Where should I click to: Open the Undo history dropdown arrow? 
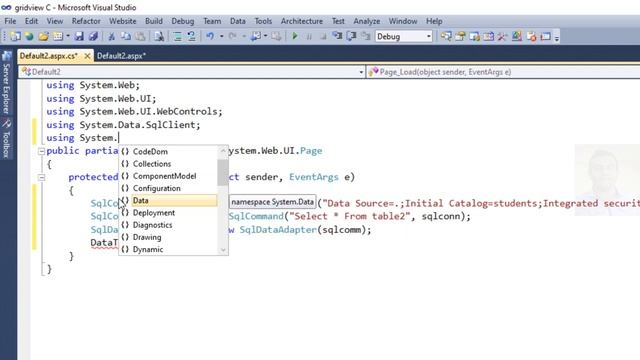[221, 36]
